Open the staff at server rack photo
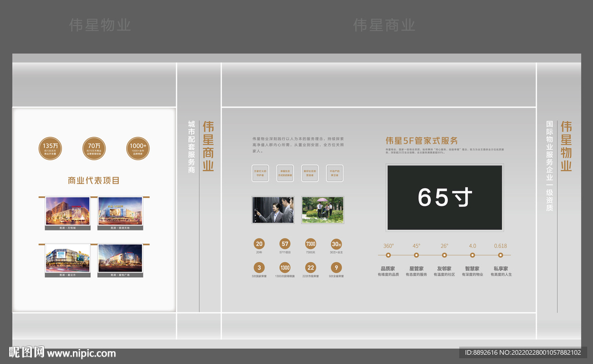Screen dimensions: 593x364 click(x=273, y=210)
